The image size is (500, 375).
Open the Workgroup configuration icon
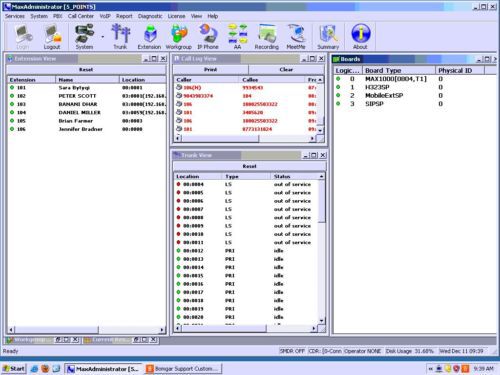[x=179, y=37]
